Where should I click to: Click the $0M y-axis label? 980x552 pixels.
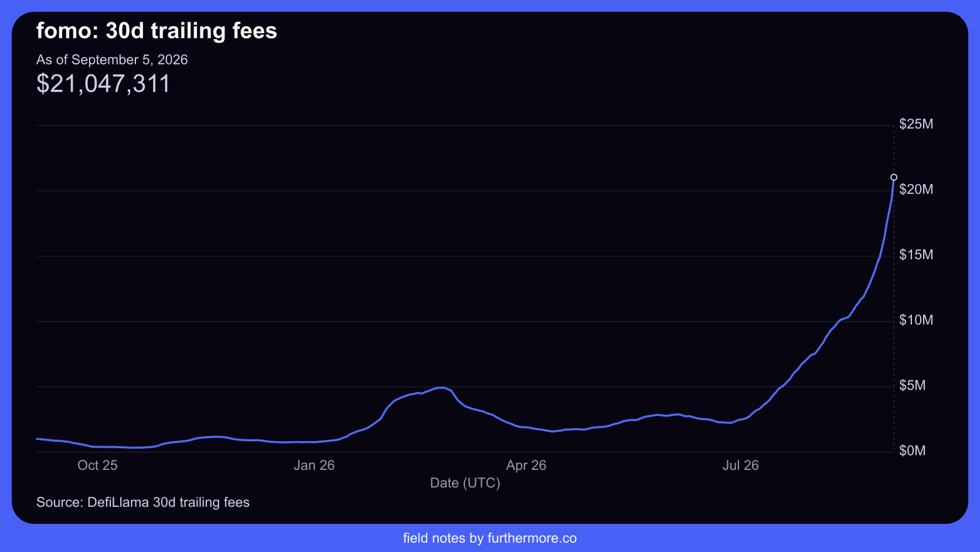(x=913, y=451)
